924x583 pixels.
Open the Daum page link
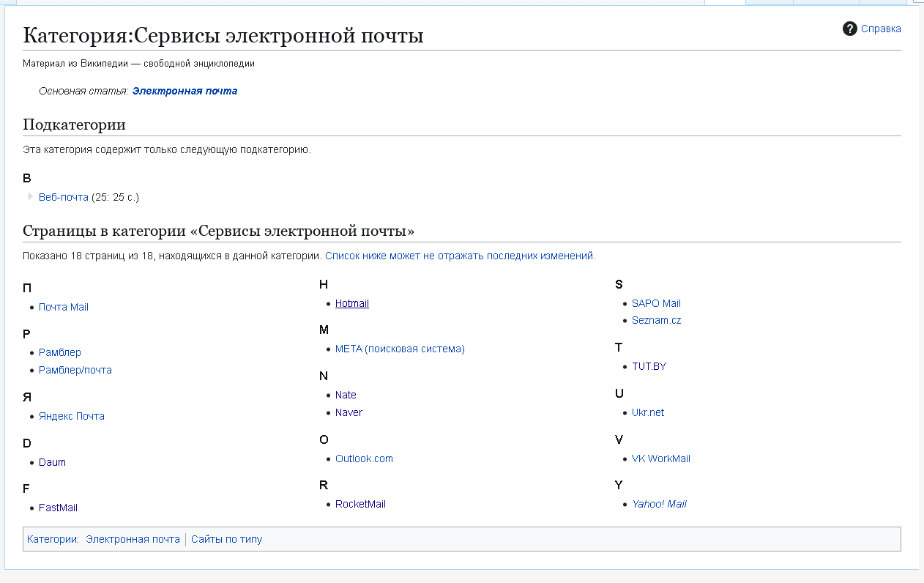pos(52,462)
